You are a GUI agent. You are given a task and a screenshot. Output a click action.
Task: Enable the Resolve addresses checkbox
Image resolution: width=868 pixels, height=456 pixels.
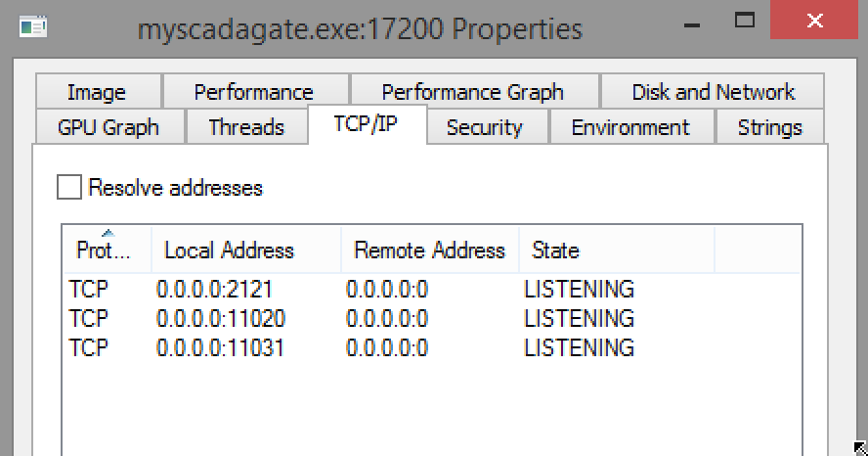point(69,187)
